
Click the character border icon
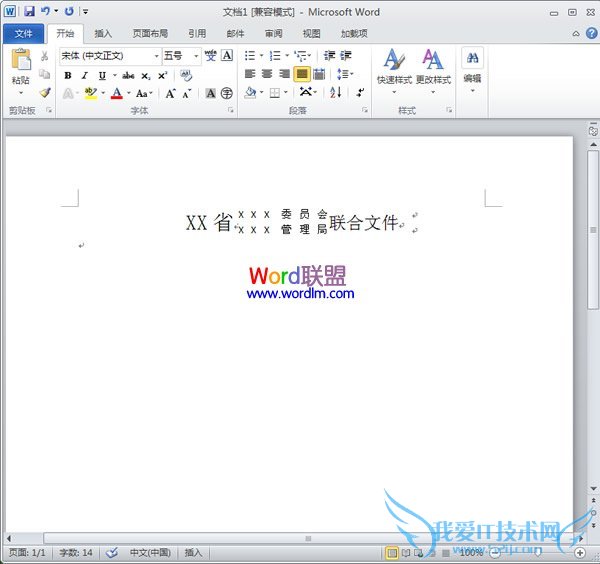pyautogui.click(x=227, y=56)
